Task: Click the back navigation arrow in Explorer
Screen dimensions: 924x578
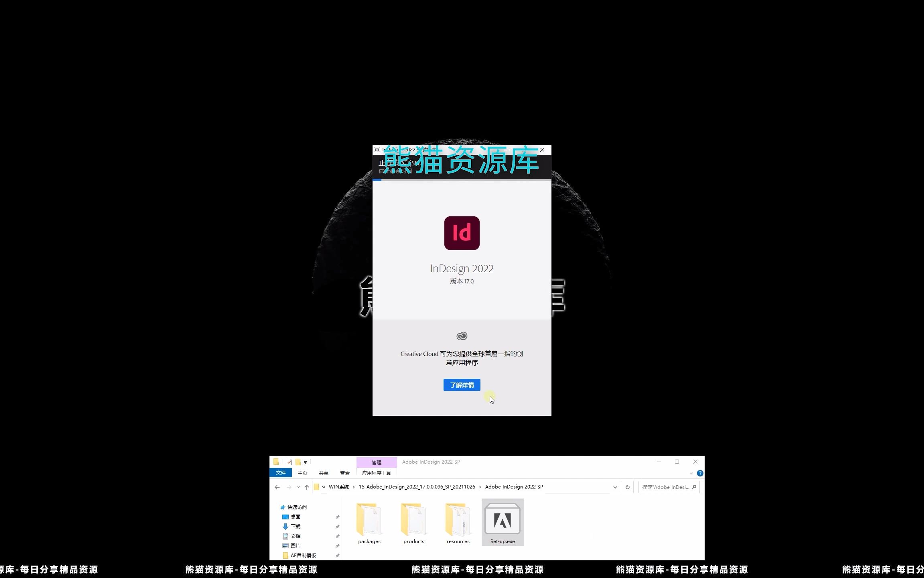Action: (x=277, y=487)
